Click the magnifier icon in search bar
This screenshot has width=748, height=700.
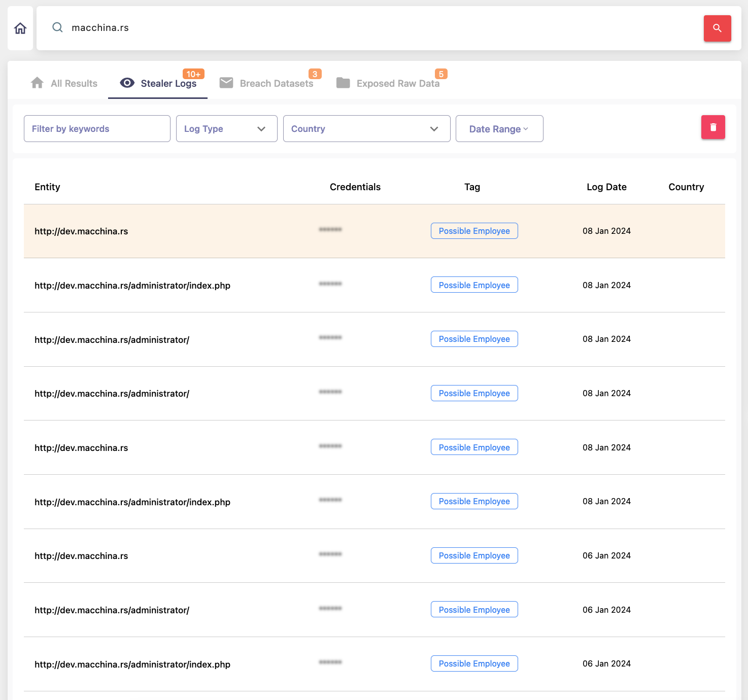click(58, 27)
